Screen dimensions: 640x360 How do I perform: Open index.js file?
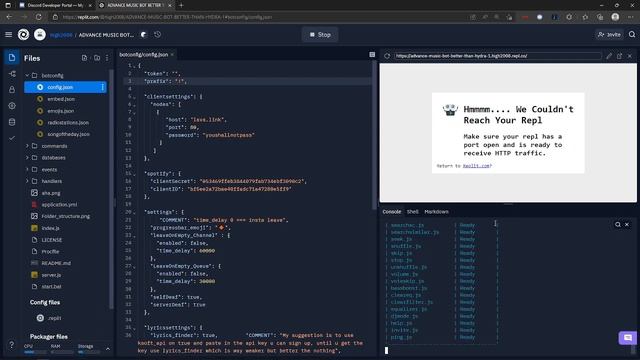coord(50,228)
